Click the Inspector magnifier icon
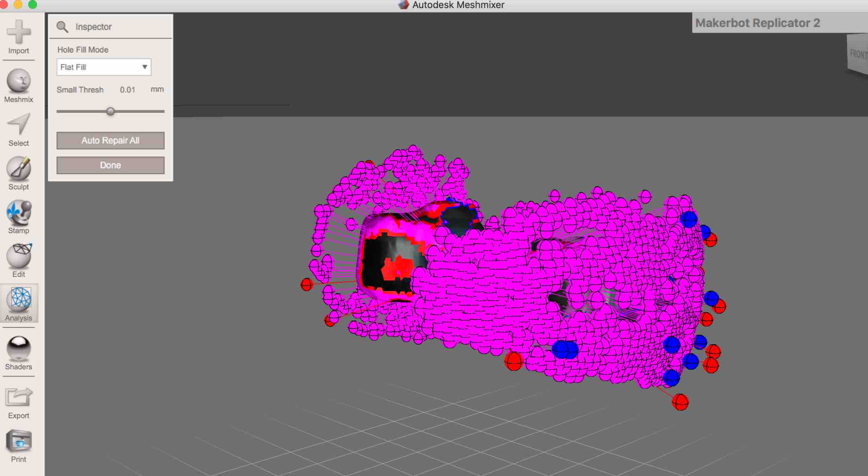The width and height of the screenshot is (868, 476). pyautogui.click(x=62, y=27)
